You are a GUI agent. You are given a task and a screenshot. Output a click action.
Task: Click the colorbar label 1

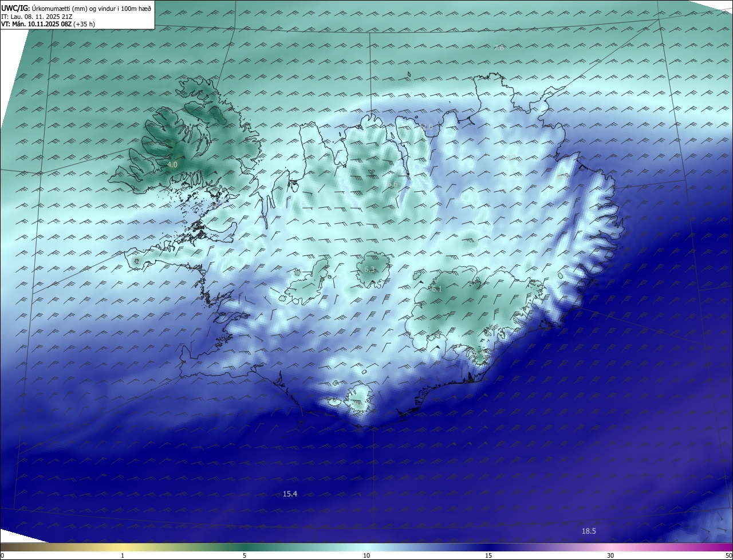[123, 555]
